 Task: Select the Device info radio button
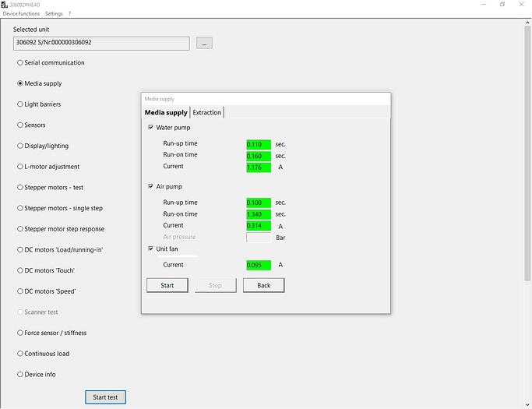tap(21, 375)
